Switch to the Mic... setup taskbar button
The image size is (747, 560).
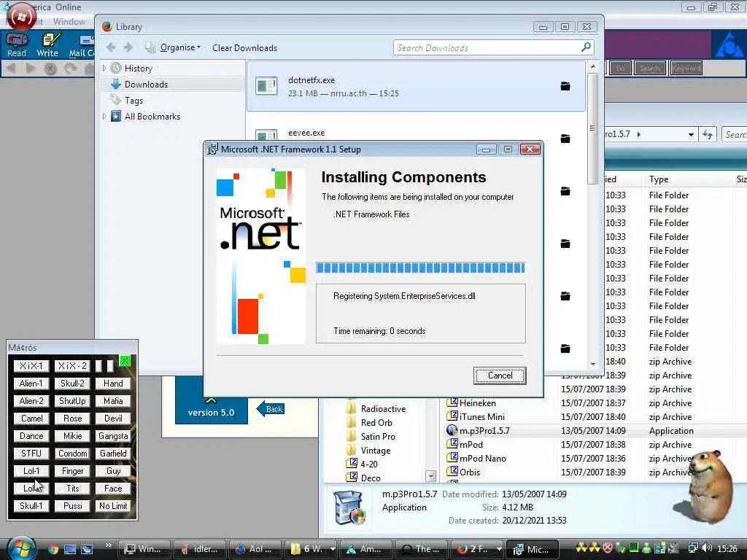tap(532, 549)
